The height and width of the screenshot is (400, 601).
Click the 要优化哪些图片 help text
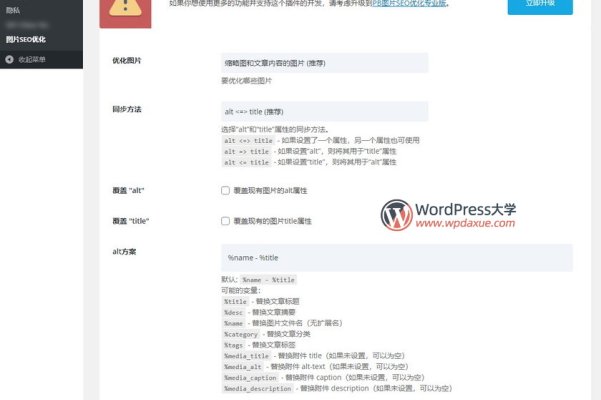click(x=246, y=81)
